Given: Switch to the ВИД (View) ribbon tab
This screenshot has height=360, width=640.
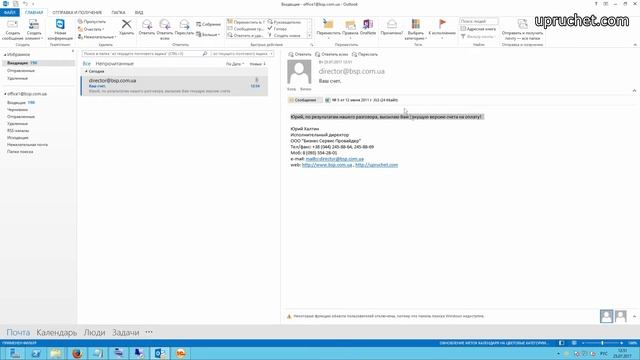Looking at the screenshot, I should 139,13.
